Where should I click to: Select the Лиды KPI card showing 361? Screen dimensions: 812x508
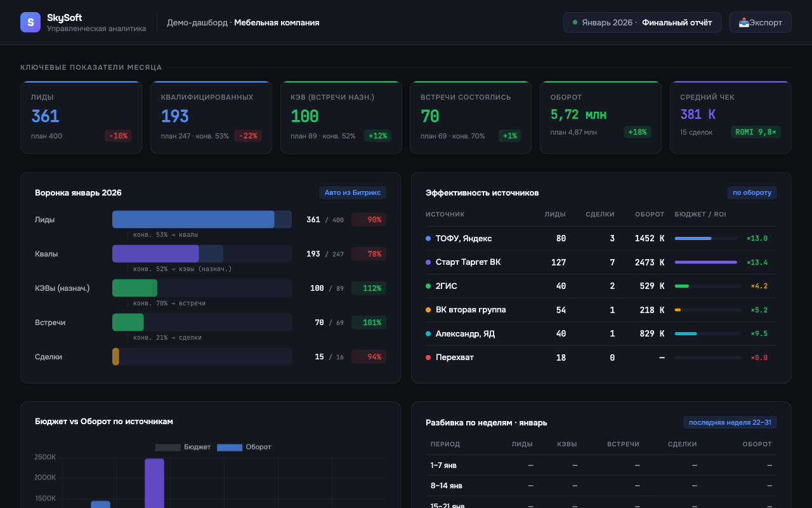[81, 117]
